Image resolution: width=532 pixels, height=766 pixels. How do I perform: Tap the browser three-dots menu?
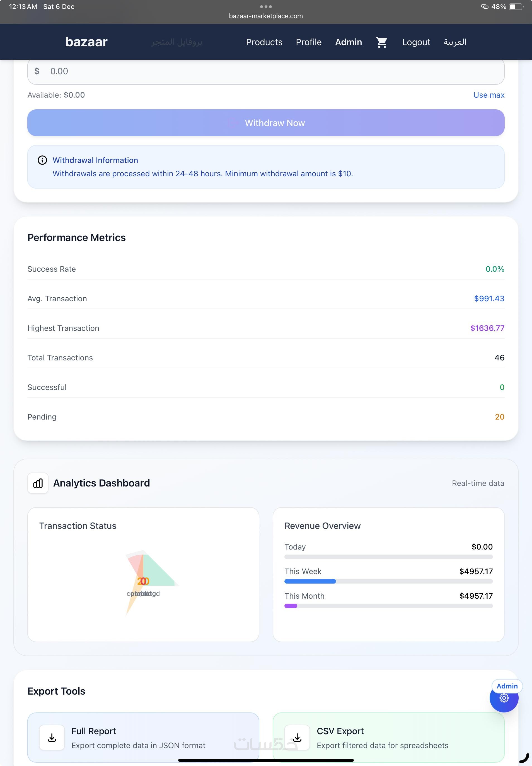[x=266, y=7]
